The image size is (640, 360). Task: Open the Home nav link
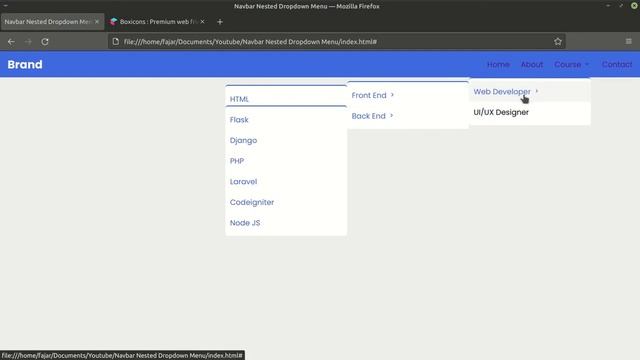pyautogui.click(x=498, y=64)
